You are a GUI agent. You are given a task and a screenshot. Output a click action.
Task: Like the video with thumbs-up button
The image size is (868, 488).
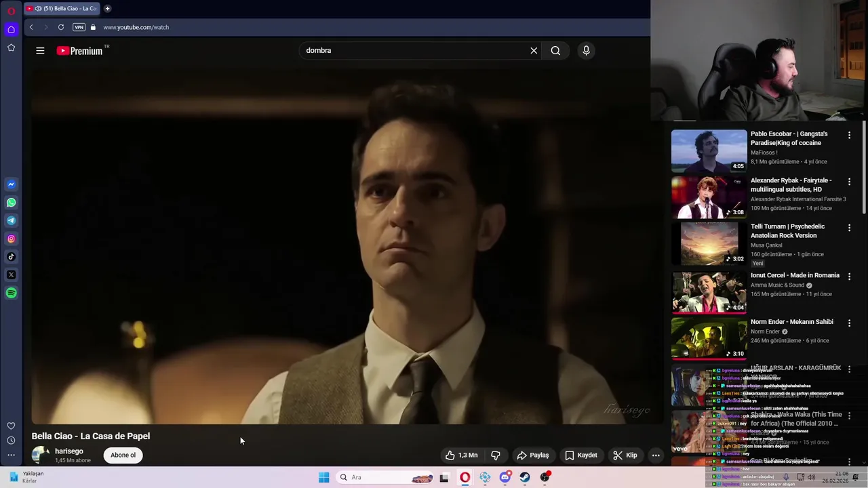point(461,455)
